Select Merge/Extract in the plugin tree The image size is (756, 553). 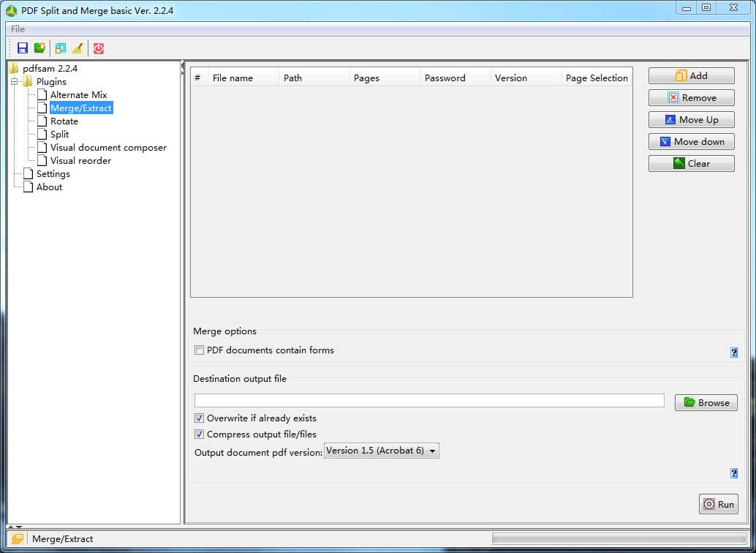81,108
